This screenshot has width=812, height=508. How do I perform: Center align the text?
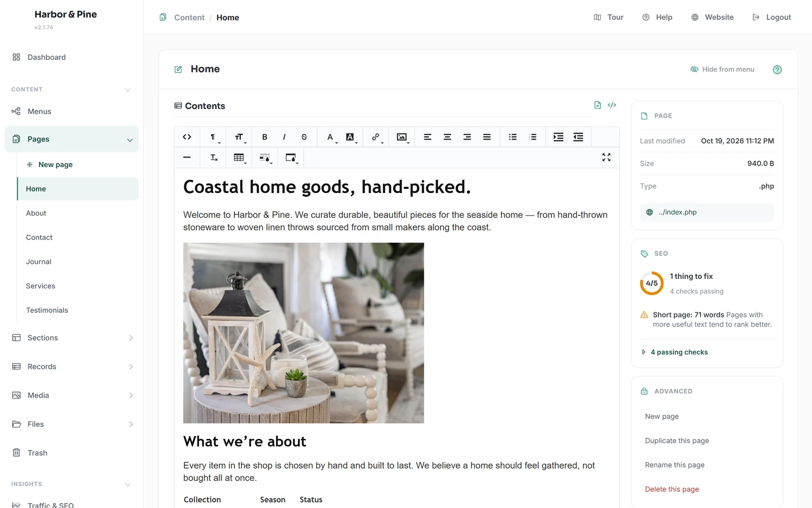click(447, 137)
